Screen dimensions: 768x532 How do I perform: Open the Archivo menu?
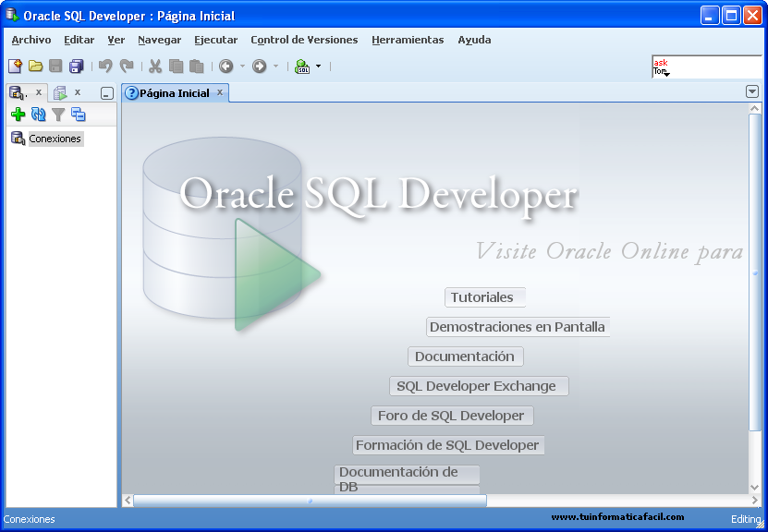31,40
